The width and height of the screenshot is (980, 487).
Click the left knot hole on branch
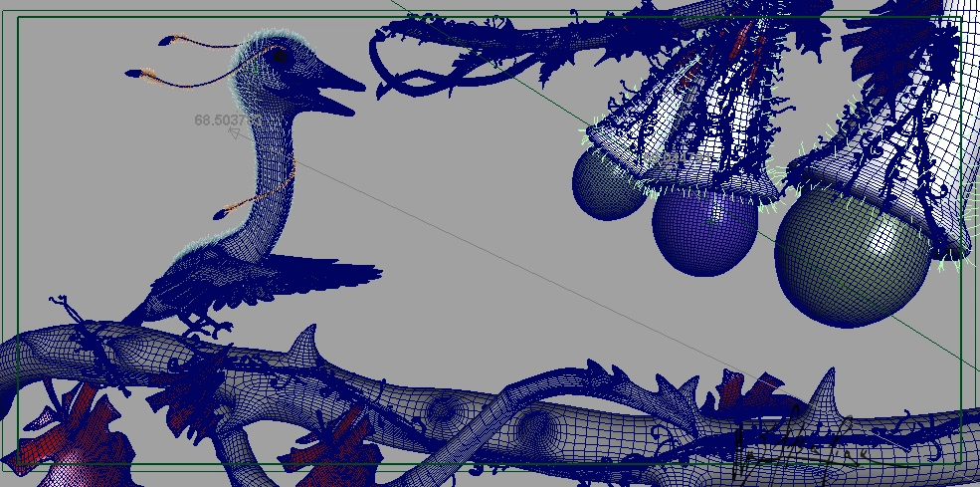tap(444, 409)
